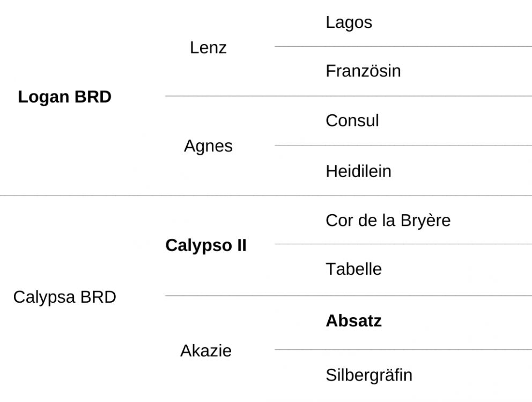The width and height of the screenshot is (532, 402).
Task: Select Cor de la Bryère
Action: [388, 221]
